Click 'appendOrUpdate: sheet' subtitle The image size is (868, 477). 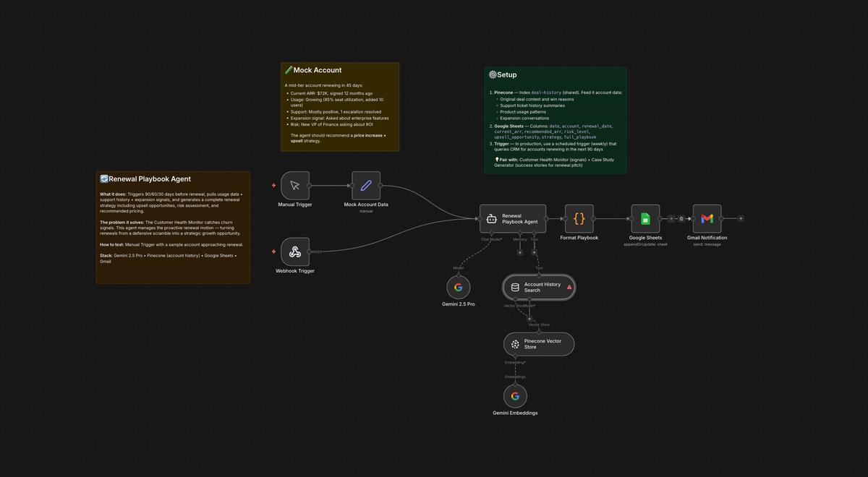pyautogui.click(x=645, y=244)
